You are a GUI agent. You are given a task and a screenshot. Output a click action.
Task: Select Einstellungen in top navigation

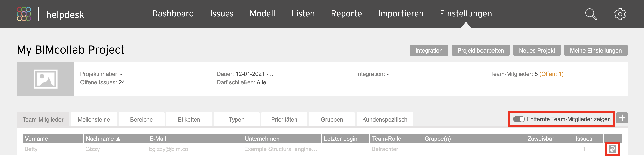click(466, 13)
